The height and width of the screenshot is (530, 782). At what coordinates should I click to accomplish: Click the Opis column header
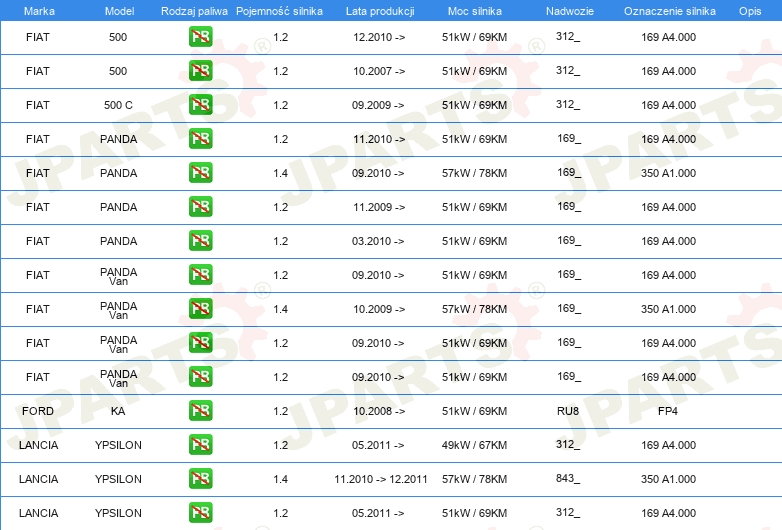[x=750, y=11]
